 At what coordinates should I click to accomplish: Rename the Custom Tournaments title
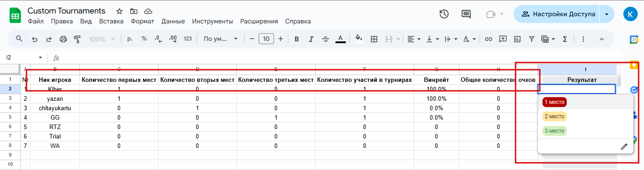[66, 11]
